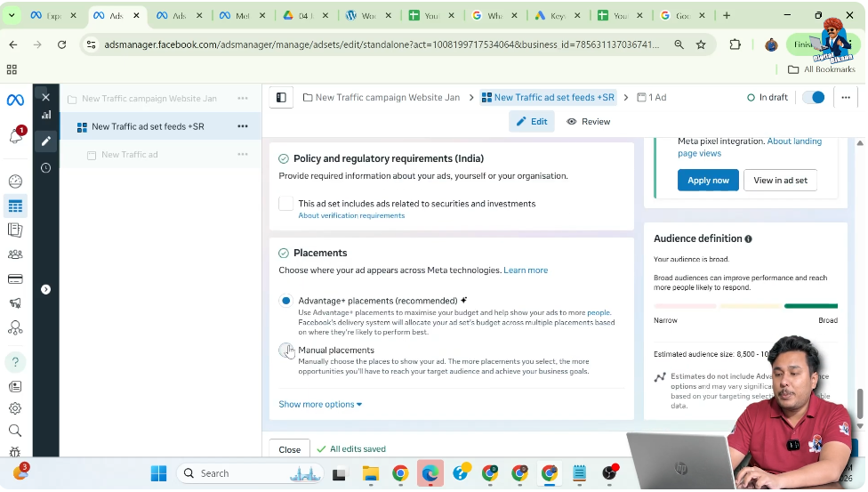The width and height of the screenshot is (868, 492).
Task: Open the notifications bell in the sidebar
Action: (x=15, y=136)
